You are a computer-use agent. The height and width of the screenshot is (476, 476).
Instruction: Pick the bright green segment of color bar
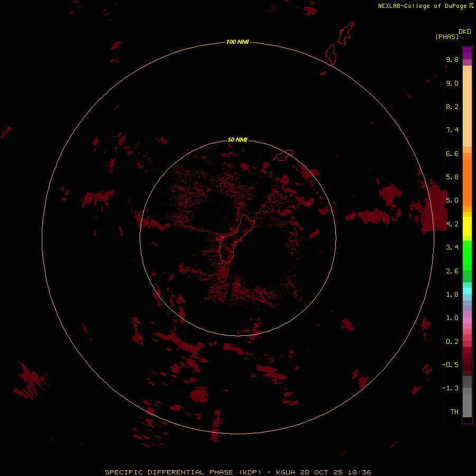click(x=467, y=255)
